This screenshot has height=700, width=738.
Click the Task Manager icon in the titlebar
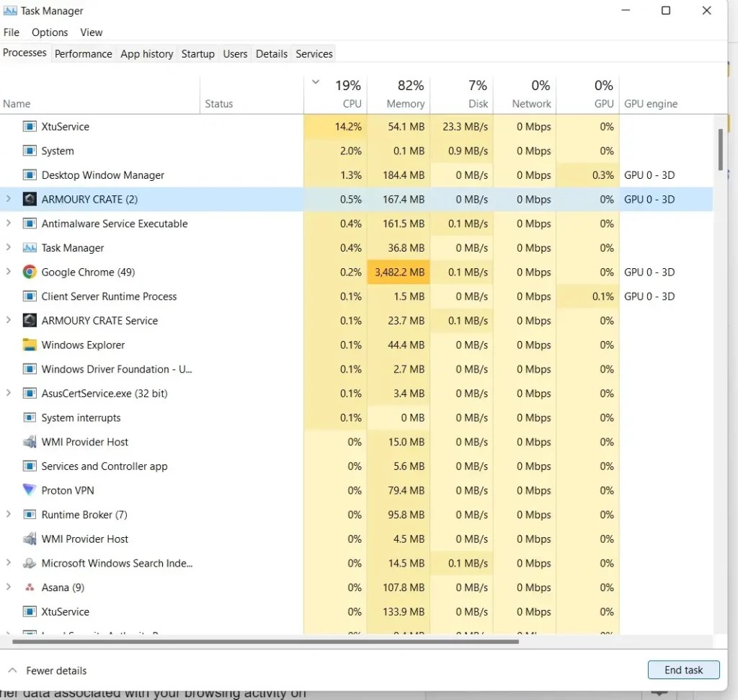[x=10, y=10]
